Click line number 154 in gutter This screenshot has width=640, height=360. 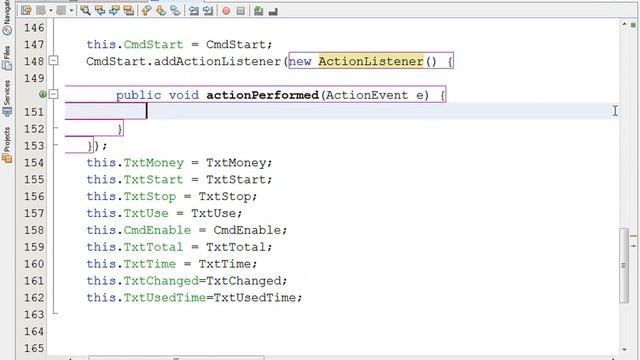(x=34, y=162)
